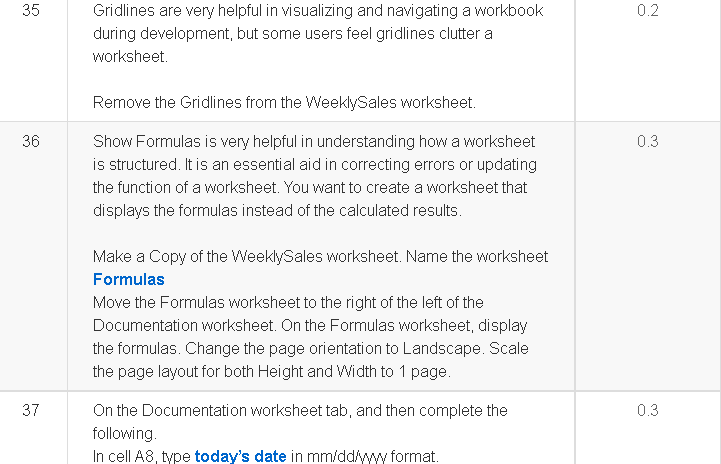This screenshot has width=721, height=464.
Task: Click the Make a Copy of the WeeklySales line
Action: coord(320,256)
